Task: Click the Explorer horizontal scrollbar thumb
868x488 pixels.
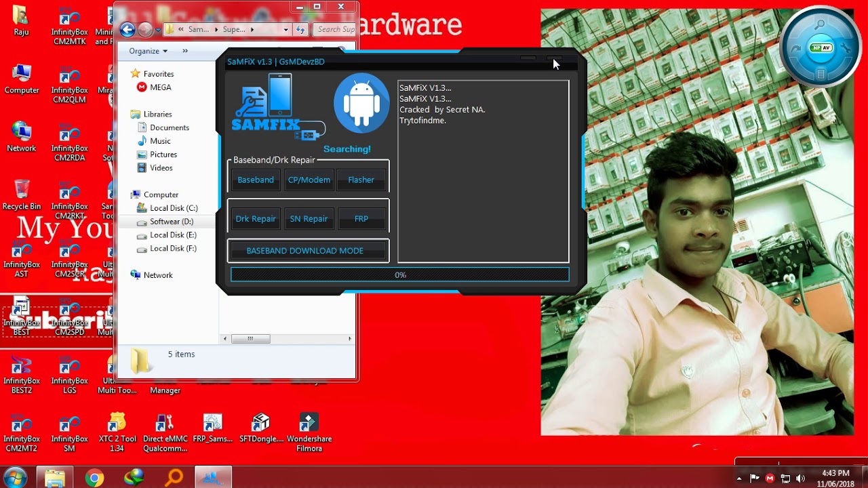Action: pyautogui.click(x=250, y=339)
